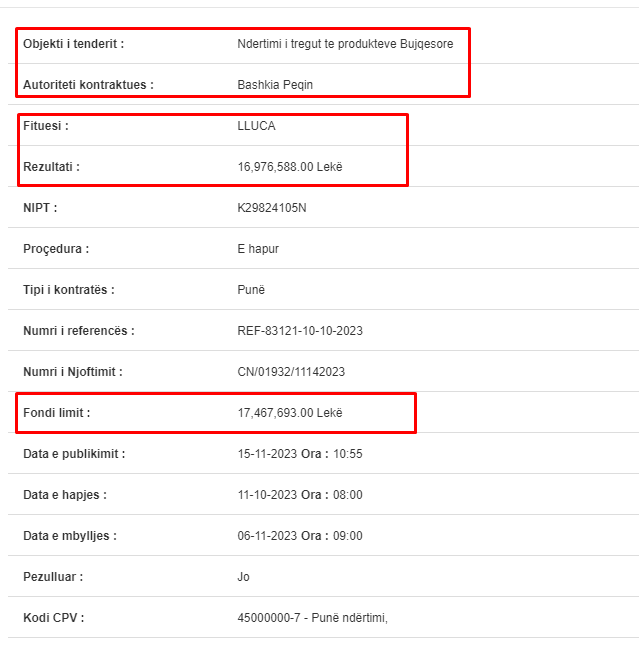Select the result amount 16,976,588.00 Lekë
This screenshot has height=665, width=639.
290,167
